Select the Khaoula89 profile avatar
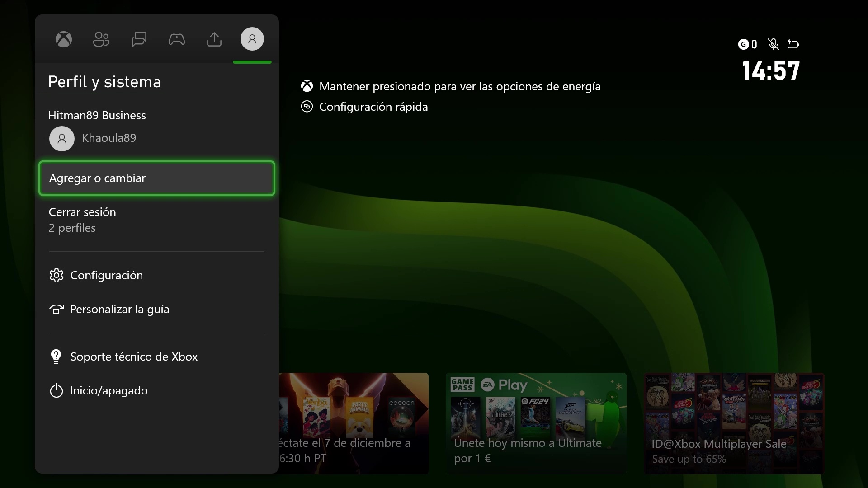Image resolution: width=868 pixels, height=488 pixels. 62,138
